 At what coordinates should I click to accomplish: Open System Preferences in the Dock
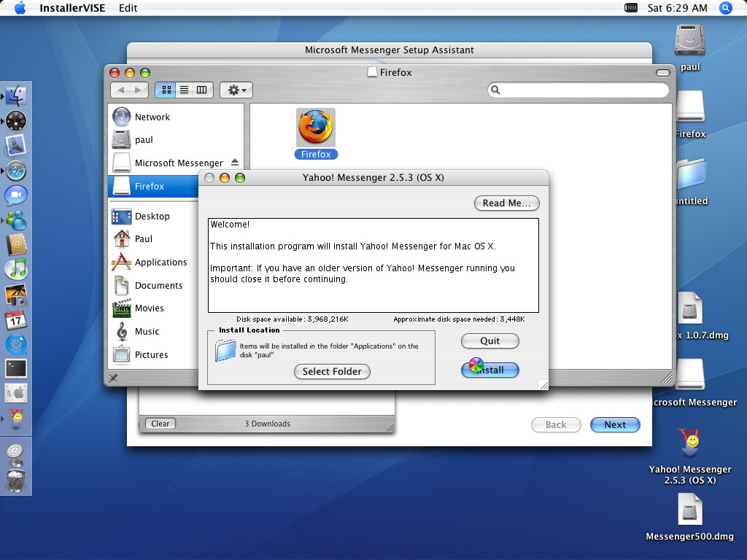point(16,393)
